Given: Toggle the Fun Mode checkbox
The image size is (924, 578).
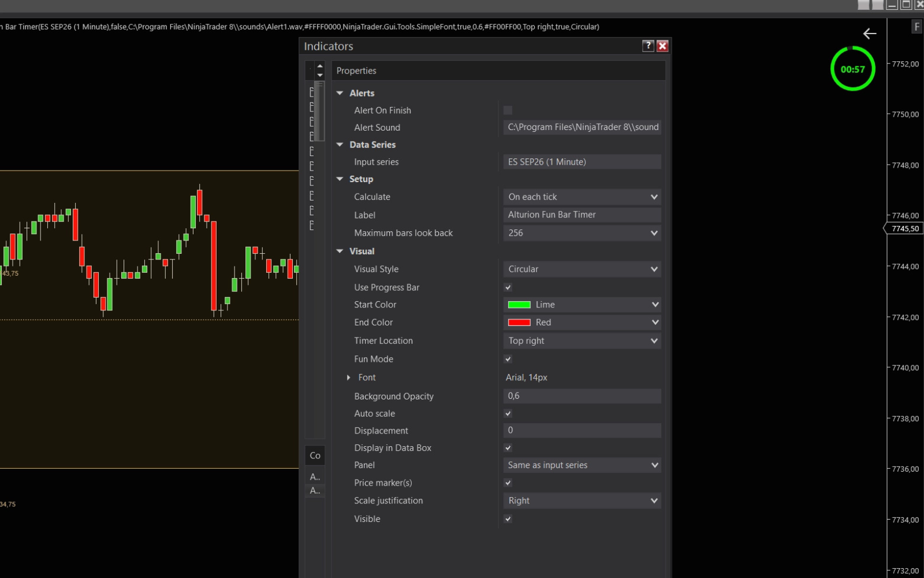Looking at the screenshot, I should click(508, 359).
